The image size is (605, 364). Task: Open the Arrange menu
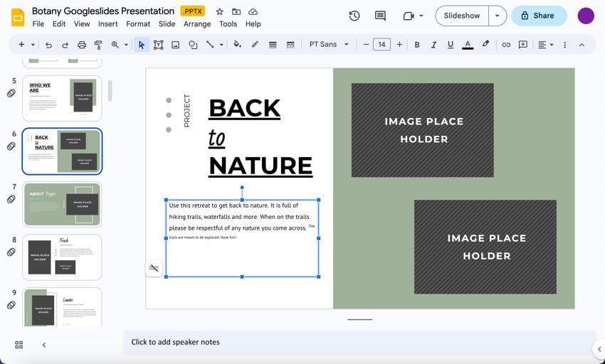pos(197,24)
